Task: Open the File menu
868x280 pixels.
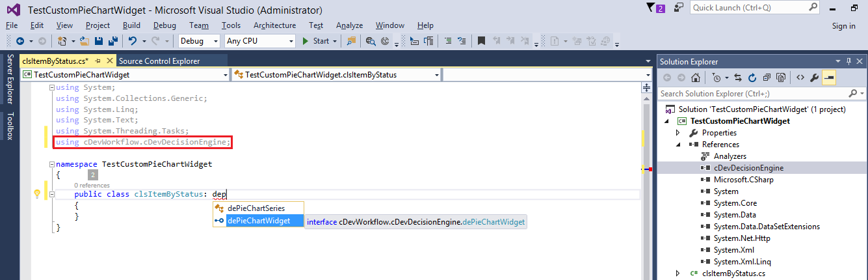Action: click(12, 25)
